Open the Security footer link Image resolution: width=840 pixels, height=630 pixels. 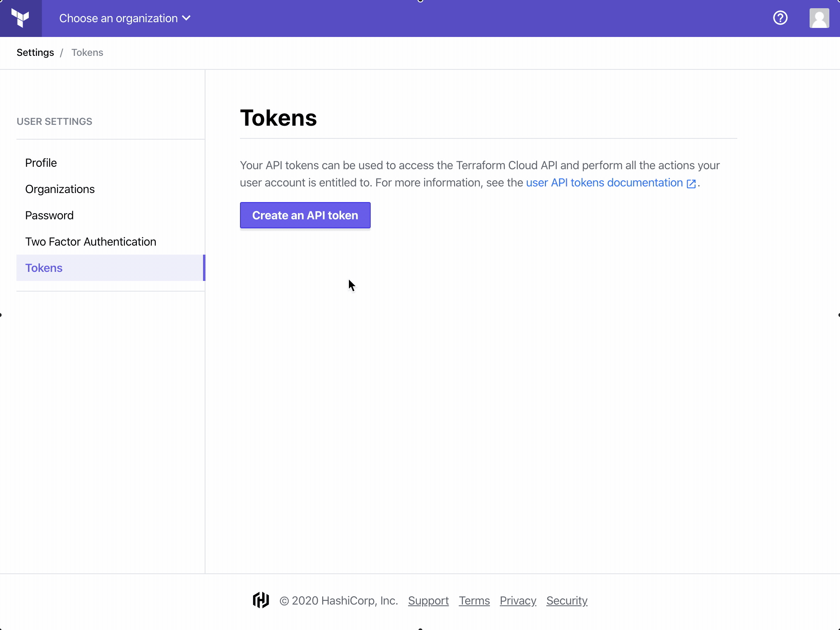click(567, 600)
